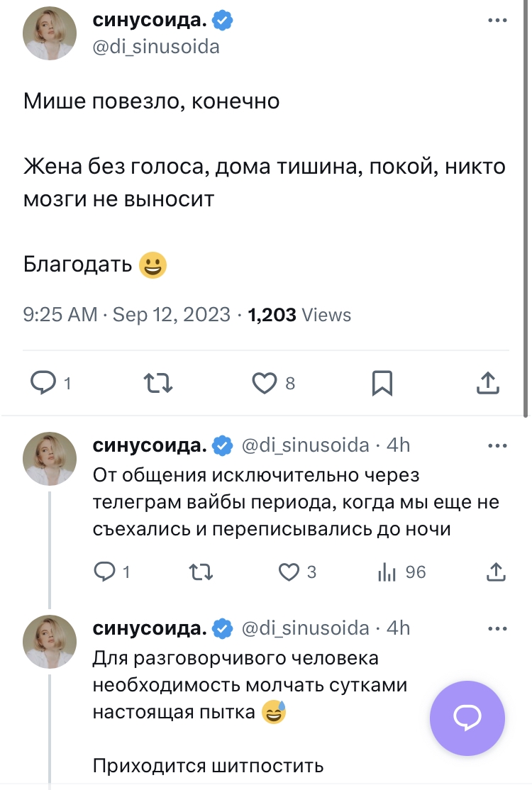Open author avatar at top
Screen dimensions: 532x790
tap(50, 35)
